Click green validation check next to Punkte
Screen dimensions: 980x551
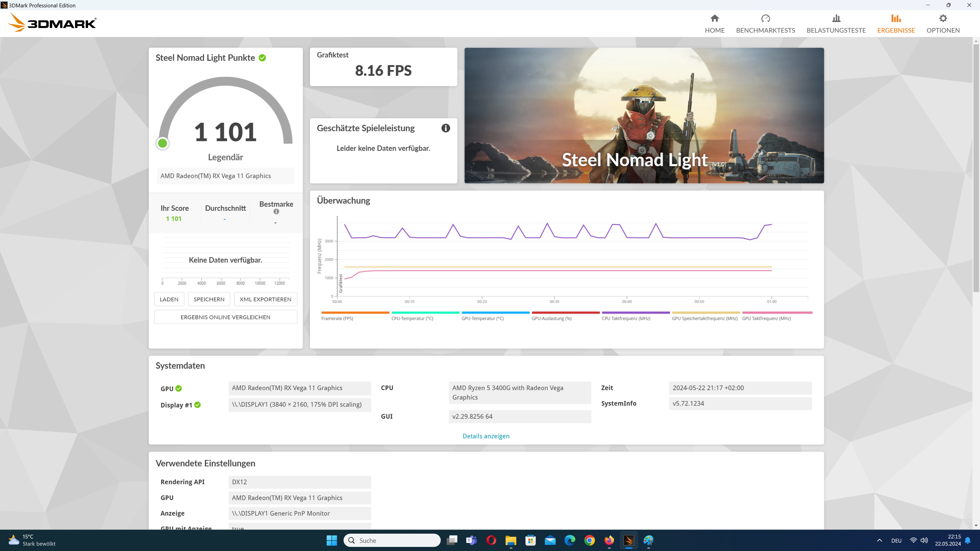(x=262, y=58)
